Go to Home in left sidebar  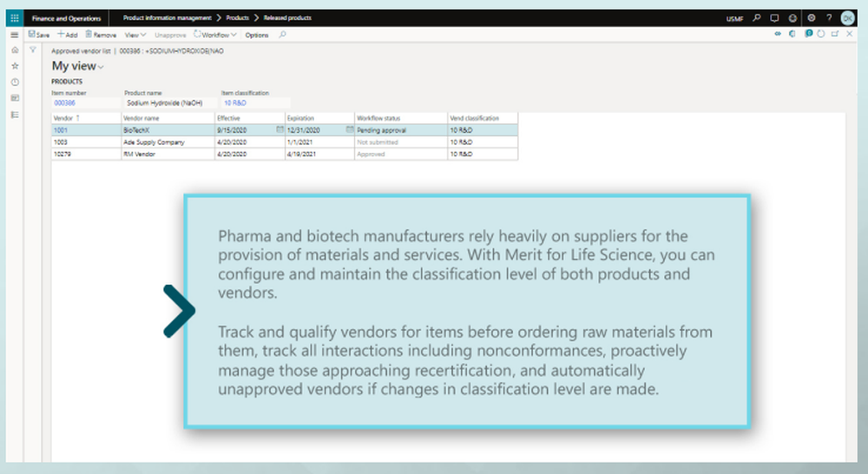pos(15,49)
